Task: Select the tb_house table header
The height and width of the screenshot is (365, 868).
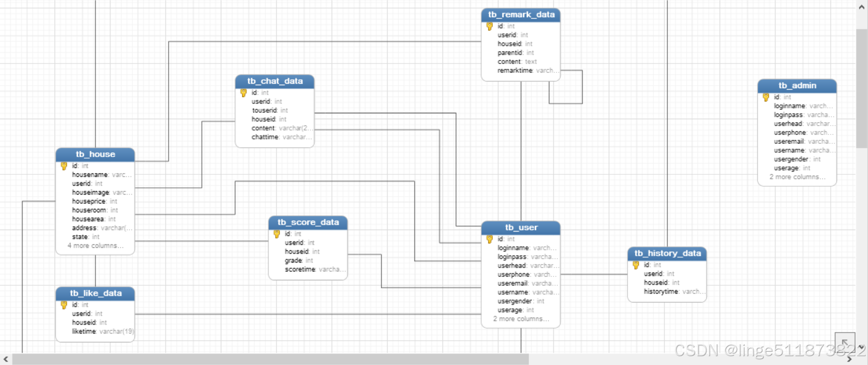Action: (95, 154)
